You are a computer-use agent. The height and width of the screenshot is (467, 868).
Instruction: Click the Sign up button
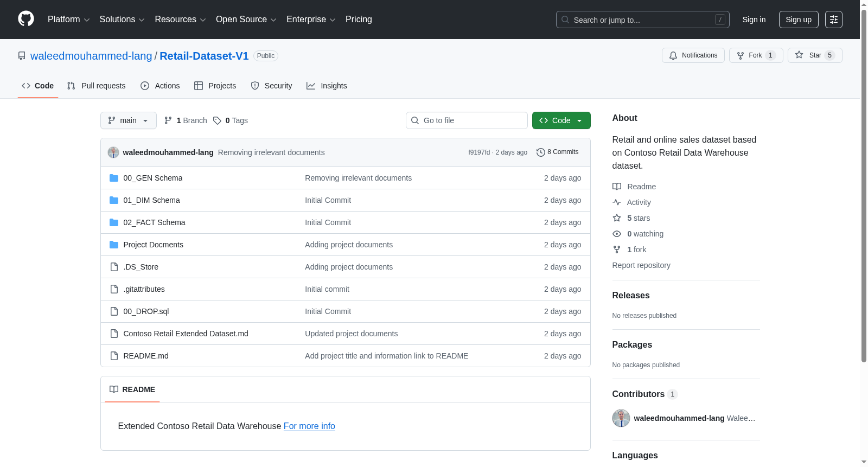click(799, 20)
